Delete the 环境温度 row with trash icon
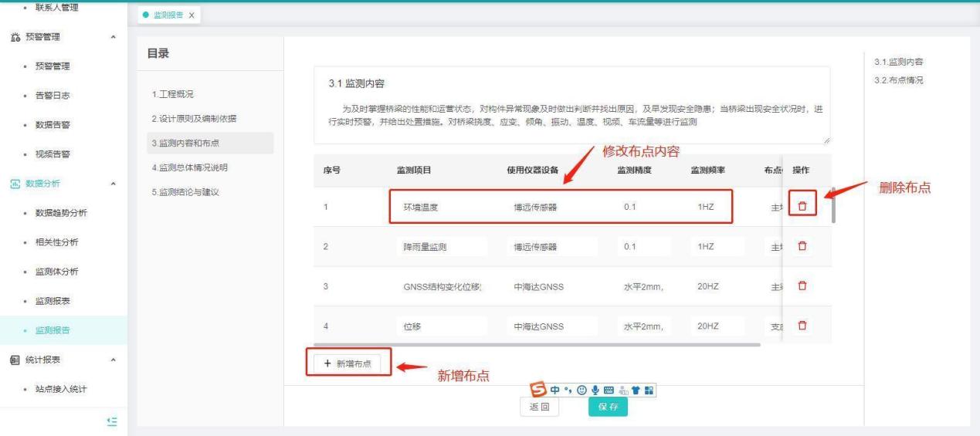The image size is (980, 436). 802,206
